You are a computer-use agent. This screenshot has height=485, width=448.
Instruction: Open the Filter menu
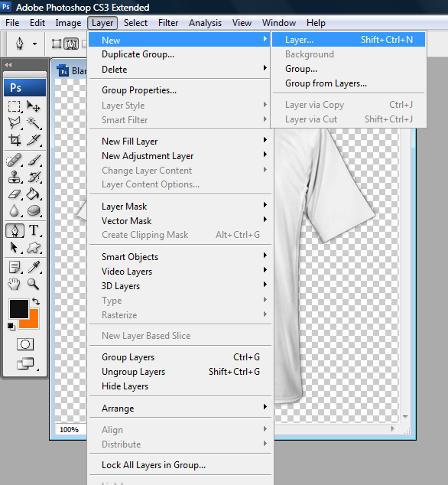coord(168,23)
